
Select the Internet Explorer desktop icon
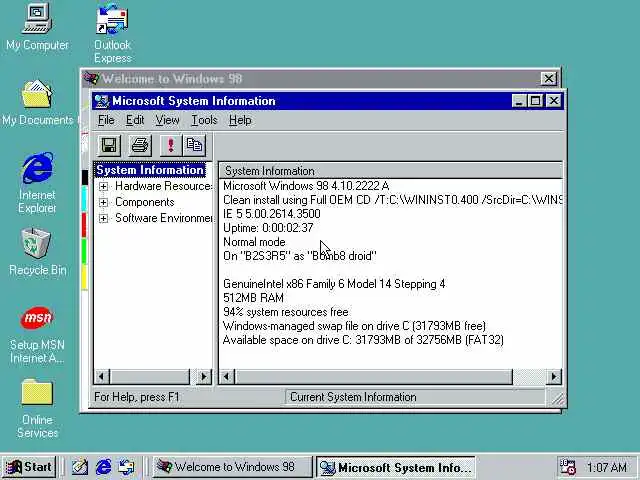37,182
